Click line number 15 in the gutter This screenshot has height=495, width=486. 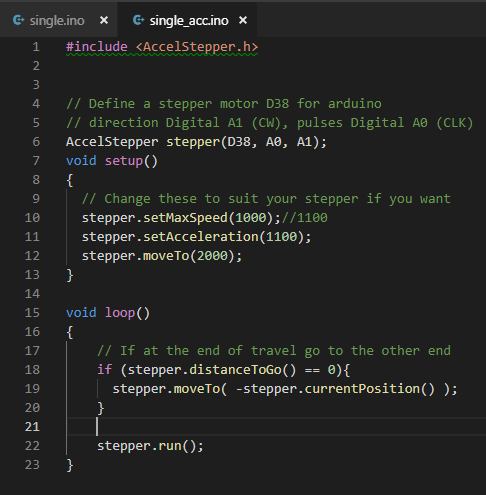pos(32,313)
